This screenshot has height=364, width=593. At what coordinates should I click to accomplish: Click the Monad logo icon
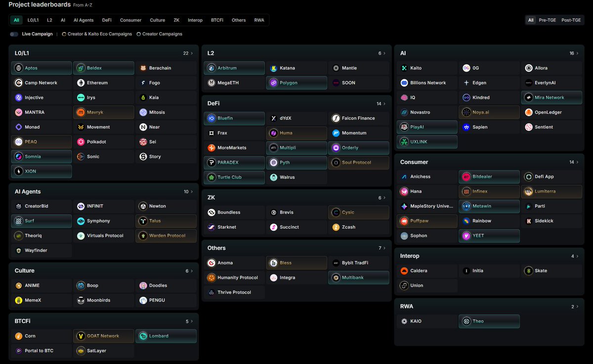click(x=18, y=127)
